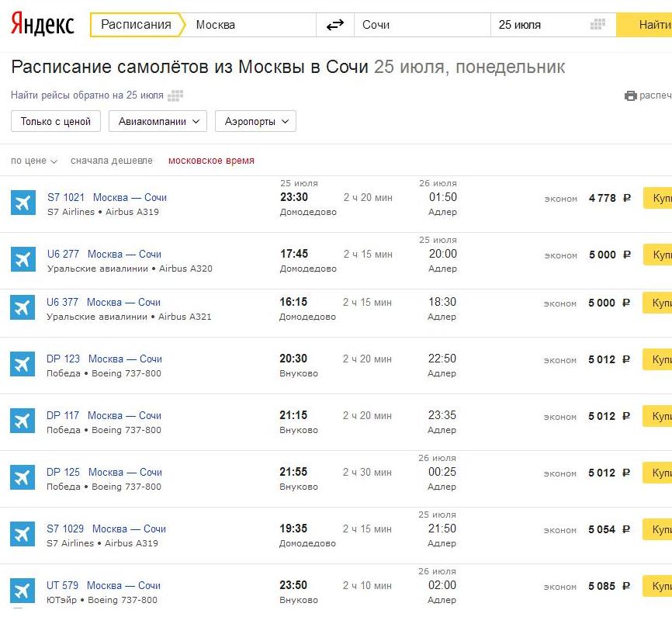Toggle the "Только с ценой" filter

56,122
